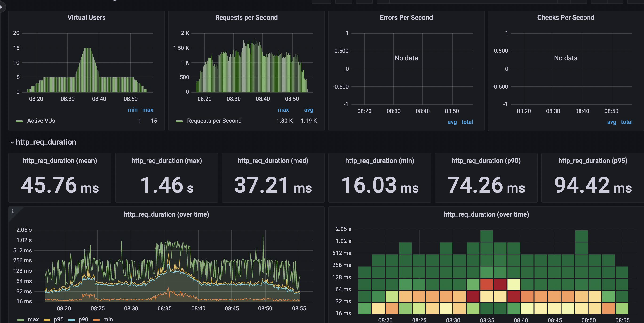Open the Errors Per Second panel title menu
The height and width of the screenshot is (323, 644).
tap(406, 17)
